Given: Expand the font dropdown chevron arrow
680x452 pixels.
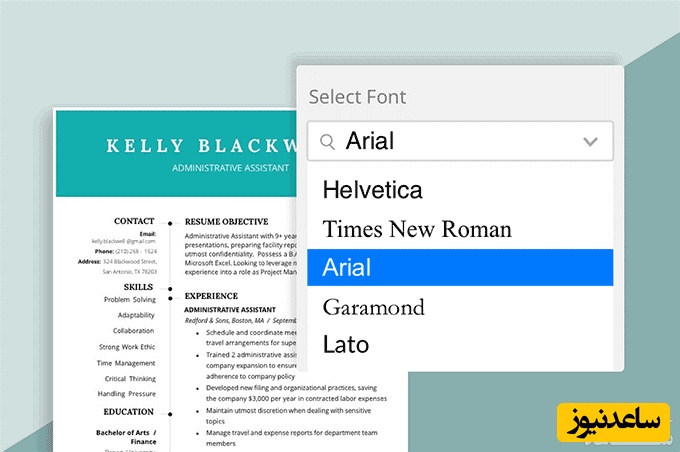Looking at the screenshot, I should [x=590, y=142].
